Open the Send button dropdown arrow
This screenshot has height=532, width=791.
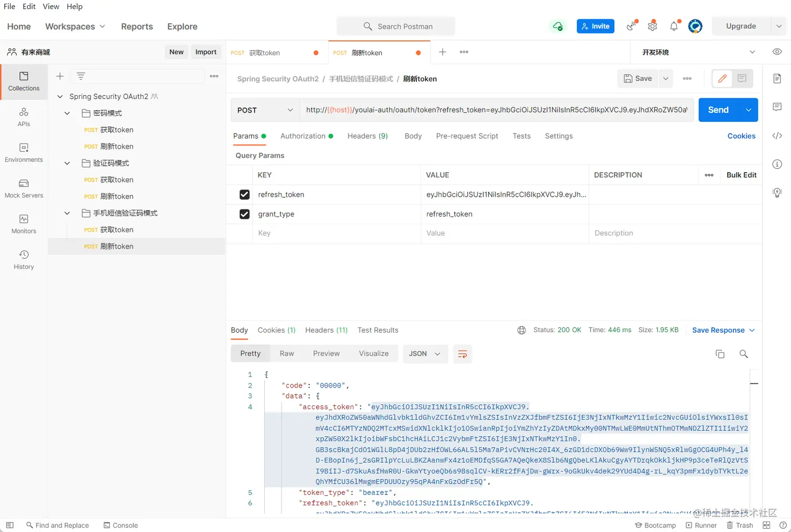click(749, 110)
